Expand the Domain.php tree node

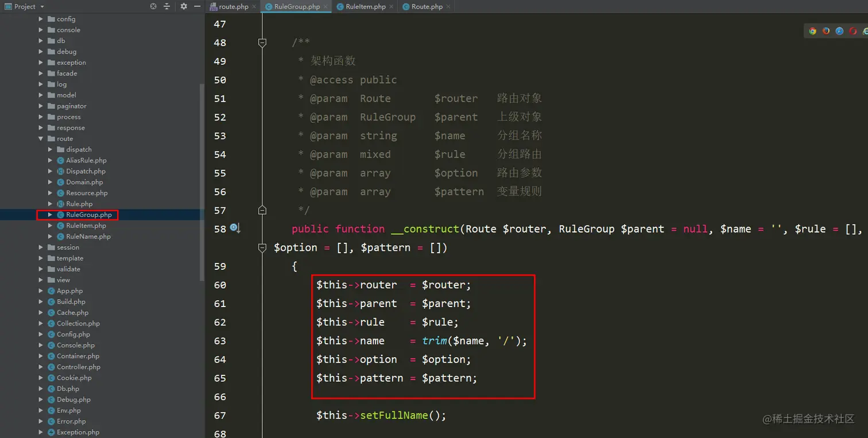50,182
